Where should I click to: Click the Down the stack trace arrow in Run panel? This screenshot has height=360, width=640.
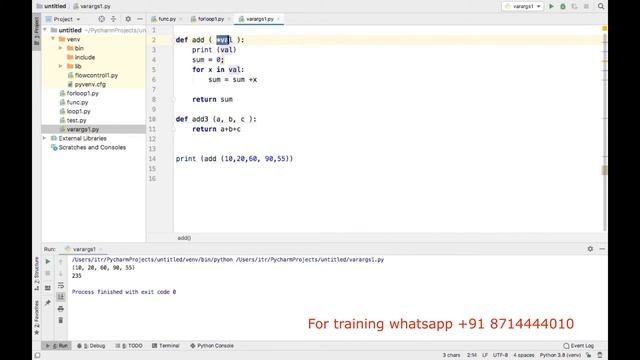tap(61, 273)
